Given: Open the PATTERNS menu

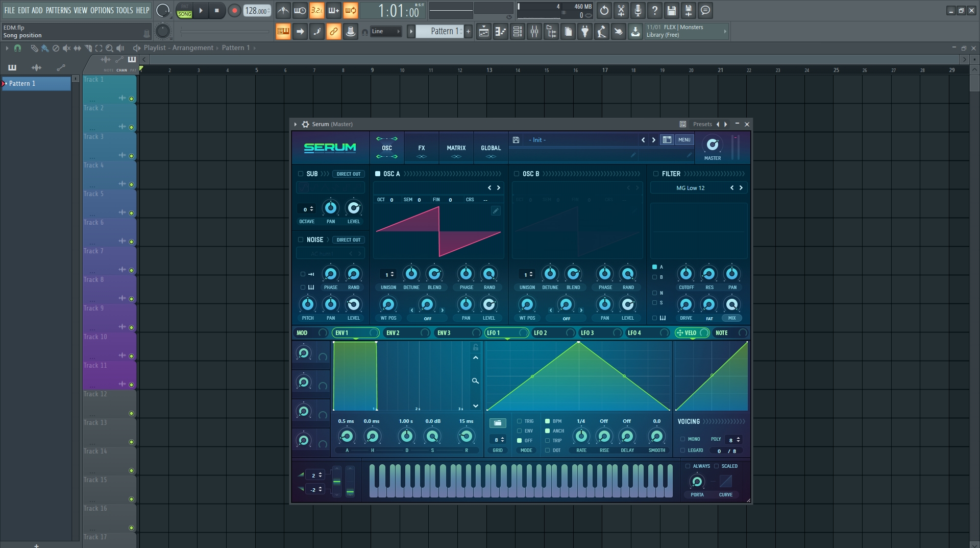Looking at the screenshot, I should point(58,10).
